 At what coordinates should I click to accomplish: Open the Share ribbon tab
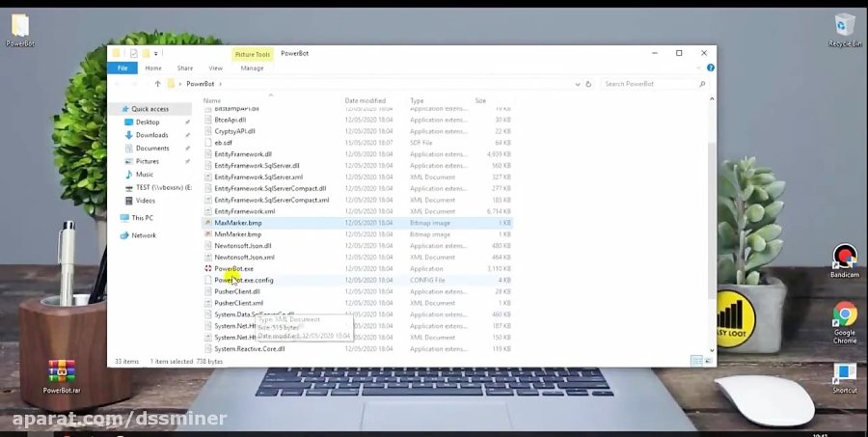point(185,68)
